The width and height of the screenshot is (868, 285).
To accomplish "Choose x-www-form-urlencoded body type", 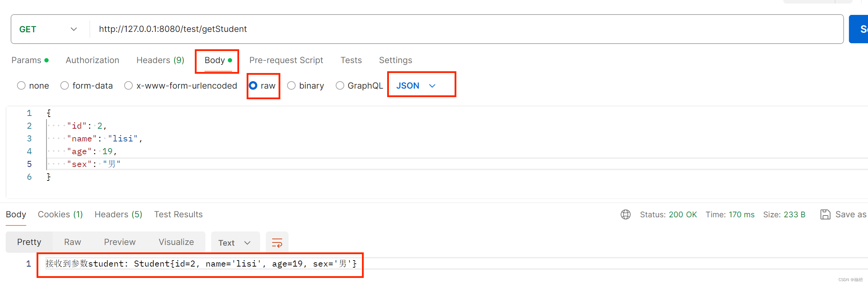I will click(x=128, y=86).
